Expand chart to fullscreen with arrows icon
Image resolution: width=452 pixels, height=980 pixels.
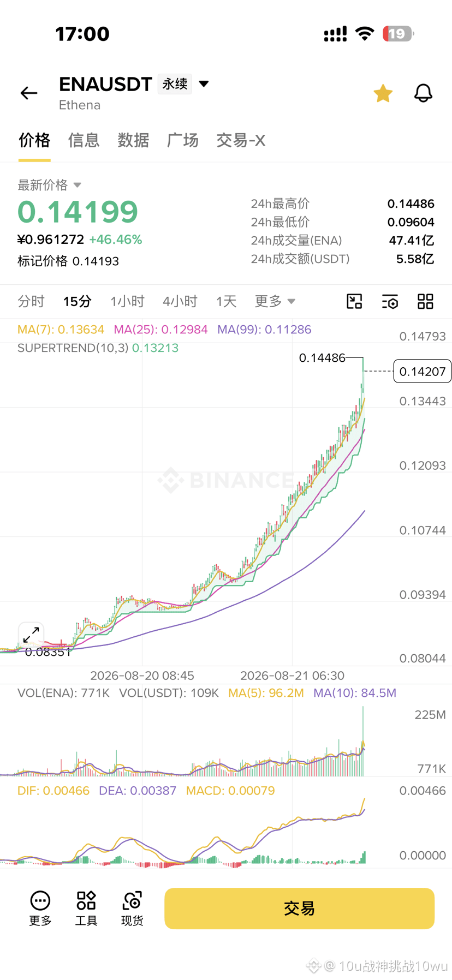(31, 635)
